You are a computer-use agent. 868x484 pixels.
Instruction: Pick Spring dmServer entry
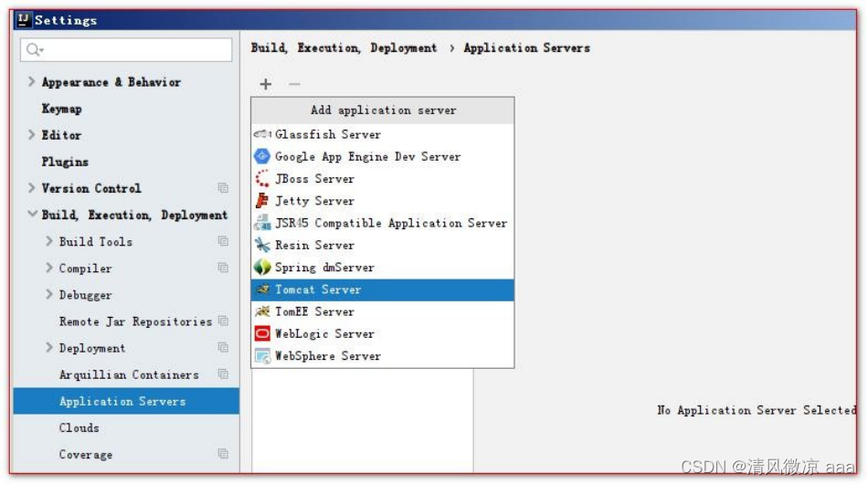point(383,268)
